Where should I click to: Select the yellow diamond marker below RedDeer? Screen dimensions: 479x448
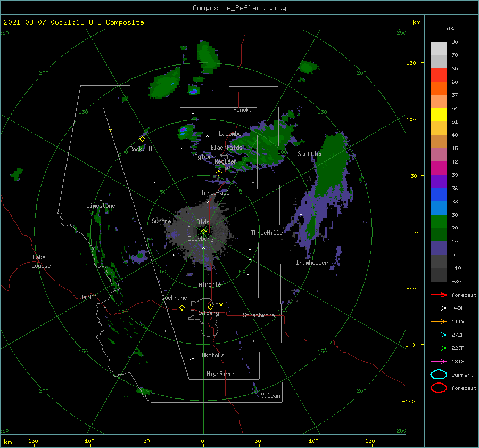[219, 173]
